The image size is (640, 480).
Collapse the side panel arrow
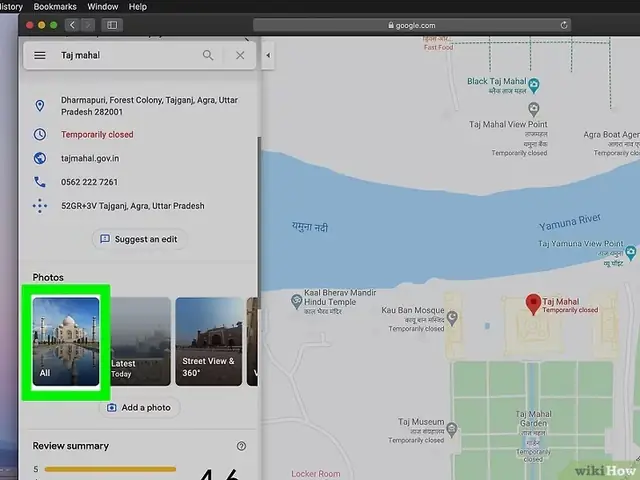pos(268,55)
